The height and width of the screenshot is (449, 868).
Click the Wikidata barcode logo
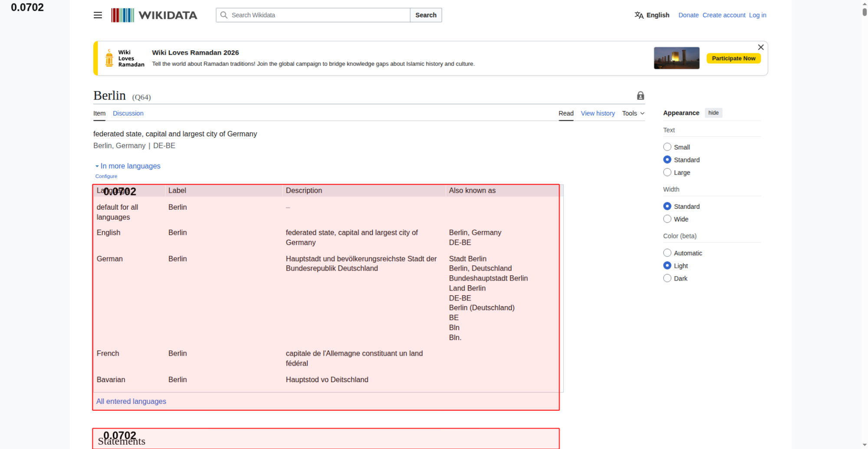click(x=122, y=15)
